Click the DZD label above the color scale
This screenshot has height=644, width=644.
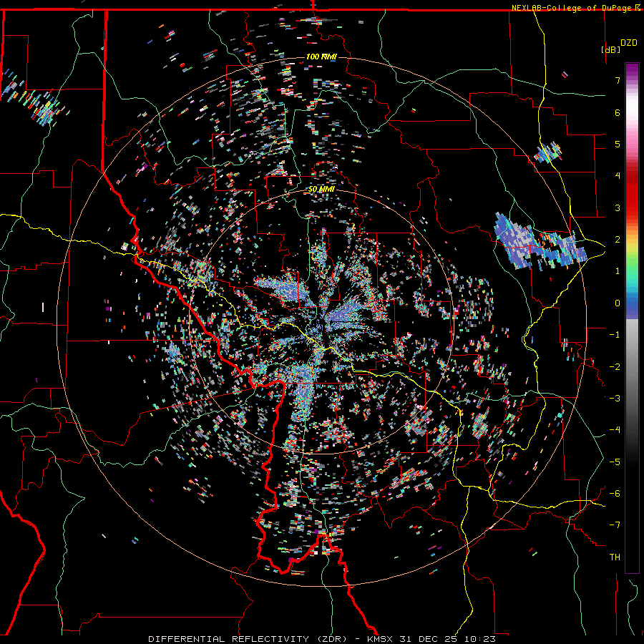[628, 43]
